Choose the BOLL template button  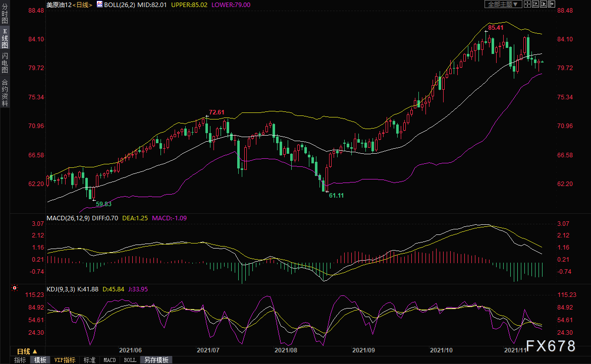click(130, 360)
